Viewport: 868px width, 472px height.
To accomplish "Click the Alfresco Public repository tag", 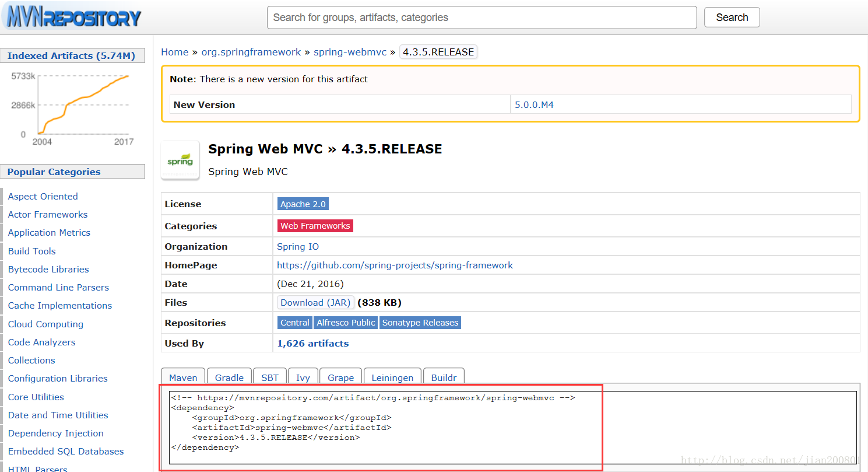I will 346,323.
